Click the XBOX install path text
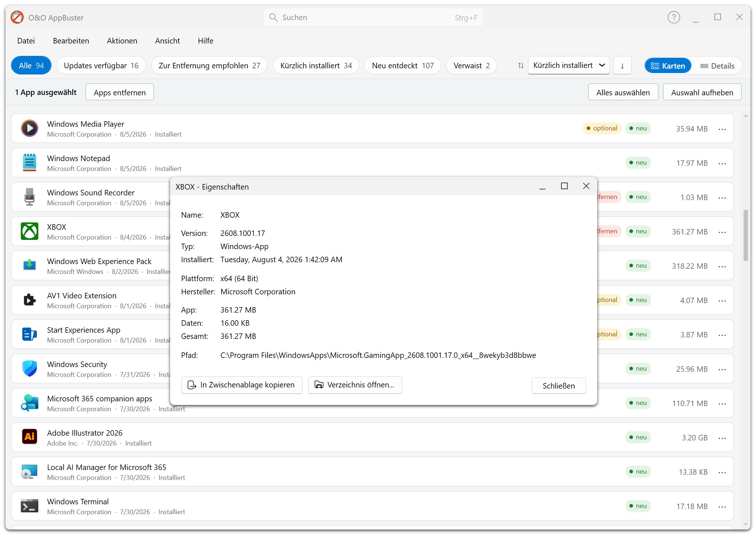 click(378, 355)
